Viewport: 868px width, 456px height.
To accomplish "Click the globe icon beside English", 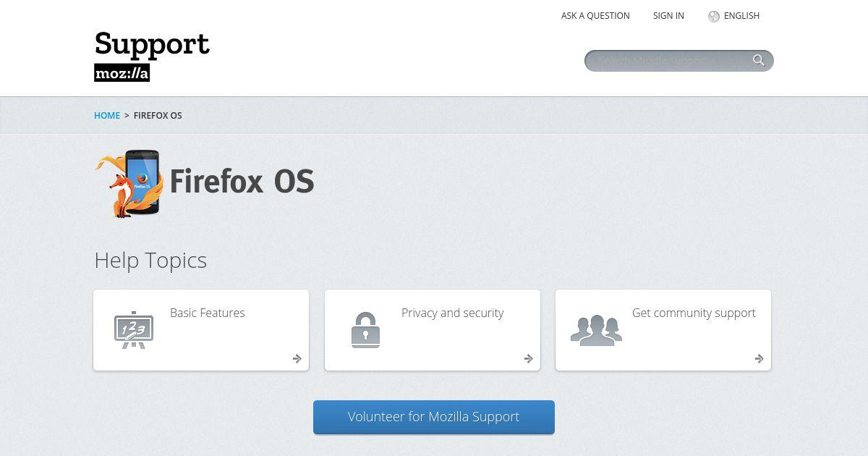I will click(714, 16).
